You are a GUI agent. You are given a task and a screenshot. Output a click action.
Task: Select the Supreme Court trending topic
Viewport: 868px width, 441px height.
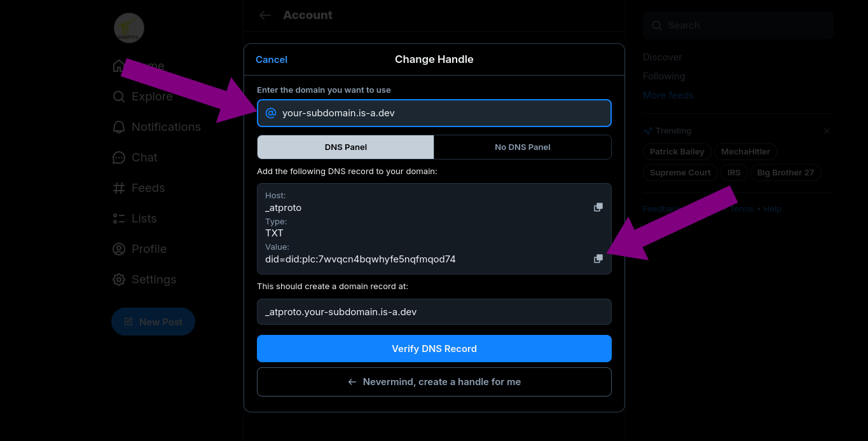(x=680, y=172)
